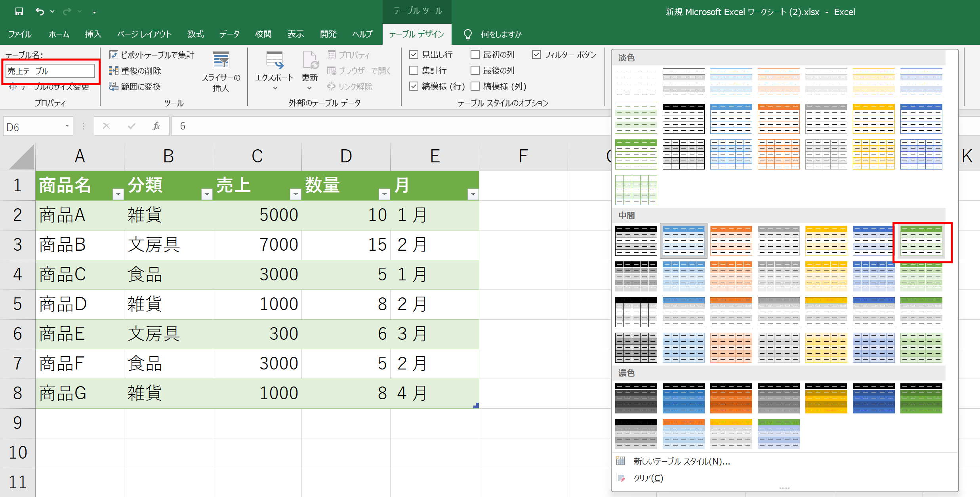
Task: Open the Name Box dropdown arrow
Action: point(67,126)
